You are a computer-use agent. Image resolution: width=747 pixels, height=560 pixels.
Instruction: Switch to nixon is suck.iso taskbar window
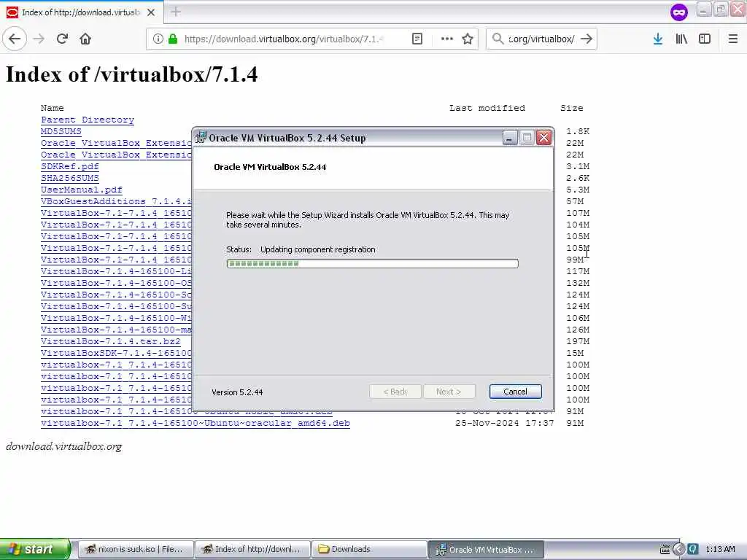(x=136, y=549)
